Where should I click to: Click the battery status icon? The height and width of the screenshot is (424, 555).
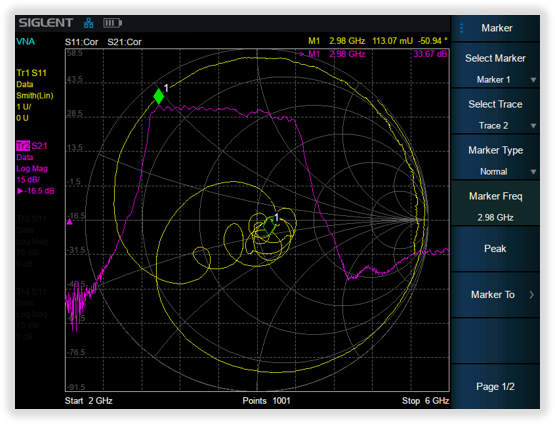[112, 23]
